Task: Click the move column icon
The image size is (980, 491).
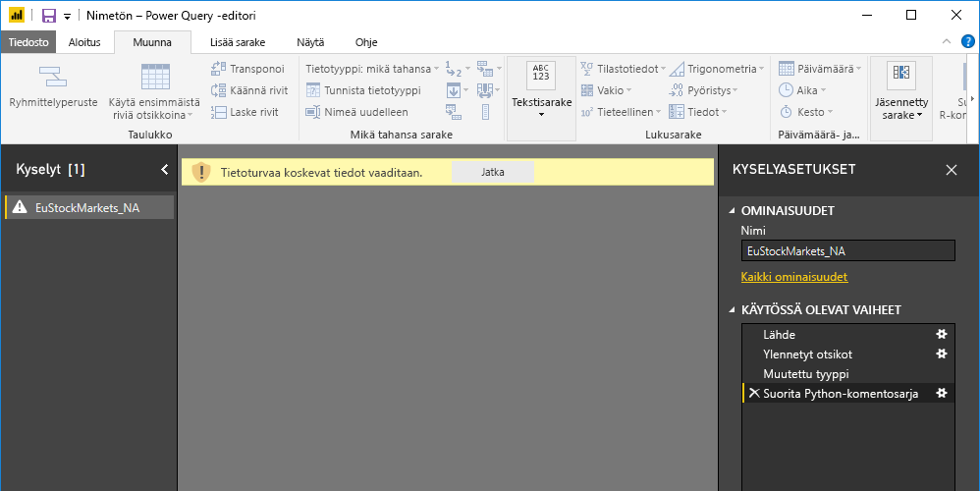Action: click(484, 90)
